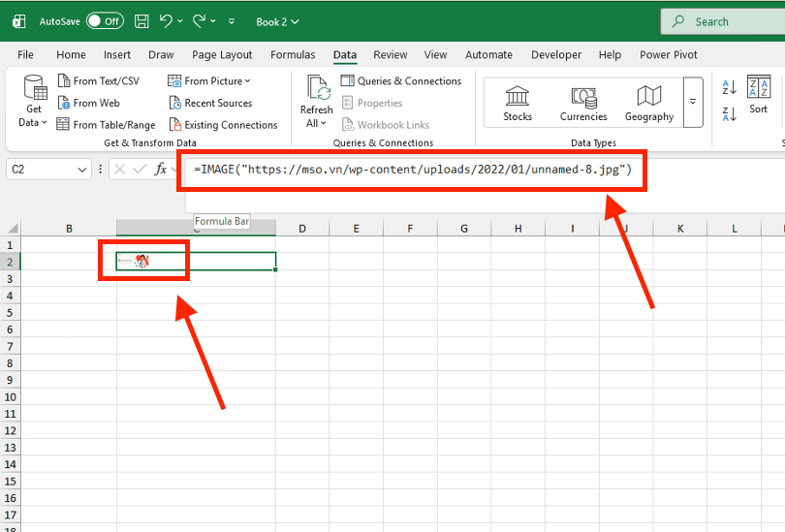
Task: Select the Currencies data type
Action: pos(583,103)
